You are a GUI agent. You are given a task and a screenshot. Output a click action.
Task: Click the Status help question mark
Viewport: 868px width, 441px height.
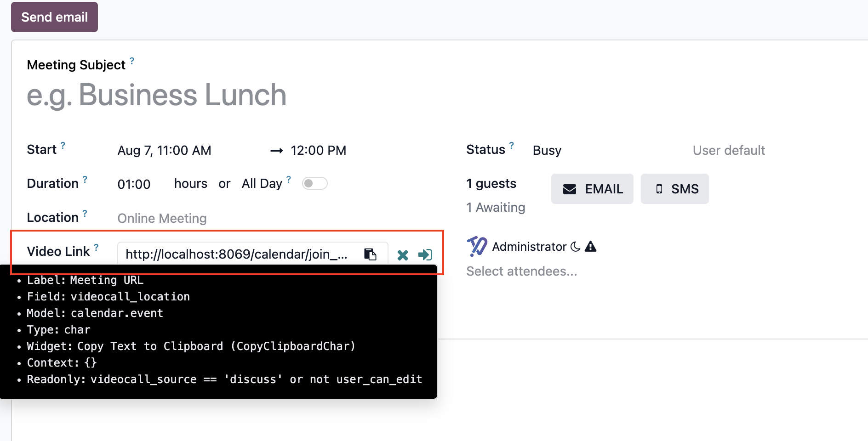point(512,146)
